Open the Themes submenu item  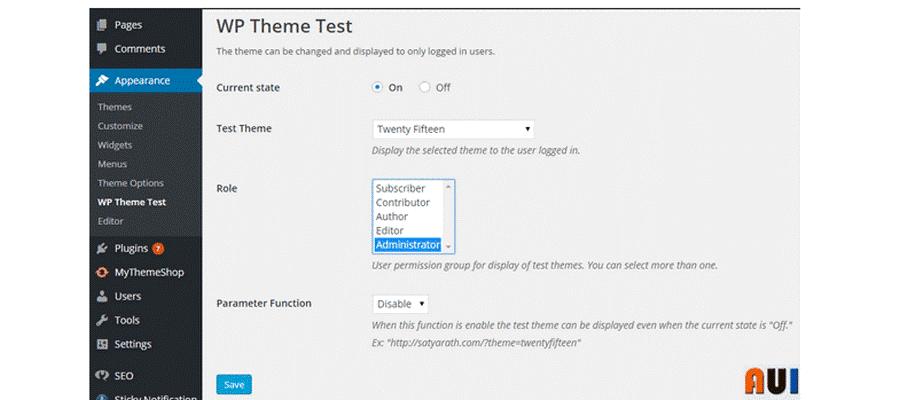[x=115, y=107]
